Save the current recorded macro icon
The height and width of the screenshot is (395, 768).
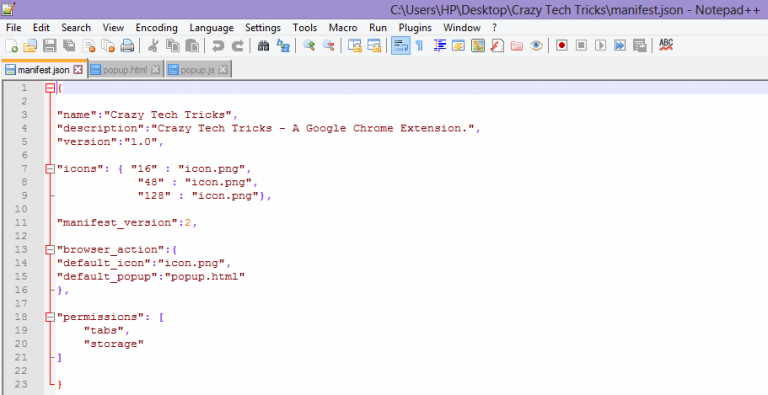click(x=640, y=46)
